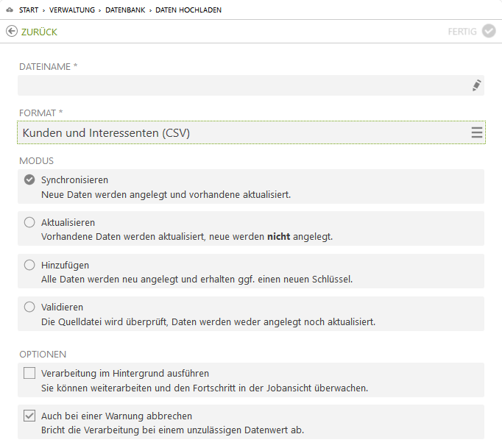The height and width of the screenshot is (448, 502).
Task: Choose the Validieren mode radio button
Action: (x=29, y=307)
